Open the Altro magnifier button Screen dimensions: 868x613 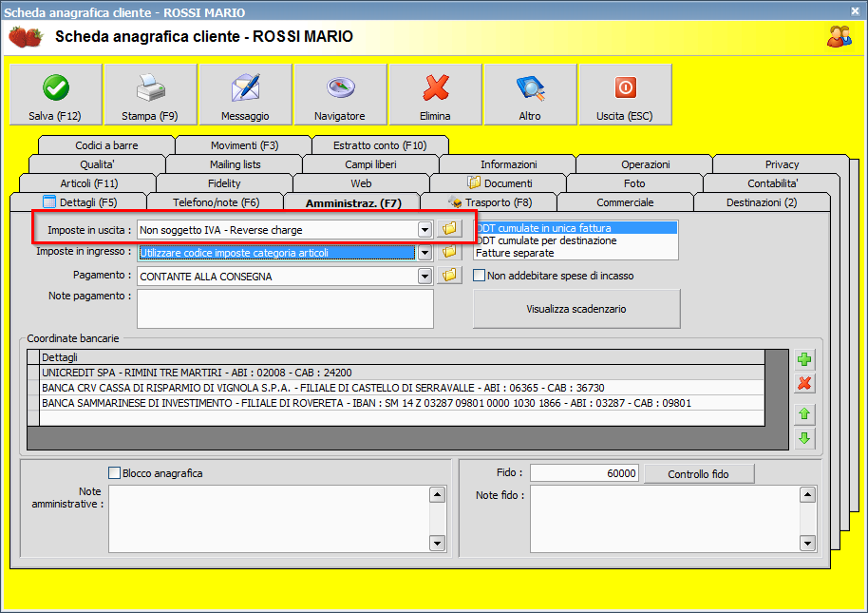click(x=530, y=95)
